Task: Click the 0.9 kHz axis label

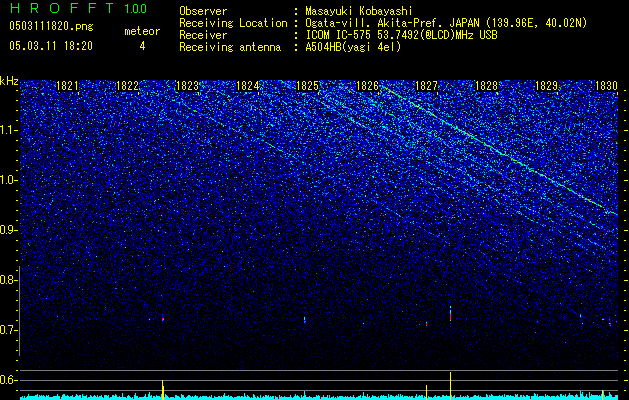Action: 9,230
